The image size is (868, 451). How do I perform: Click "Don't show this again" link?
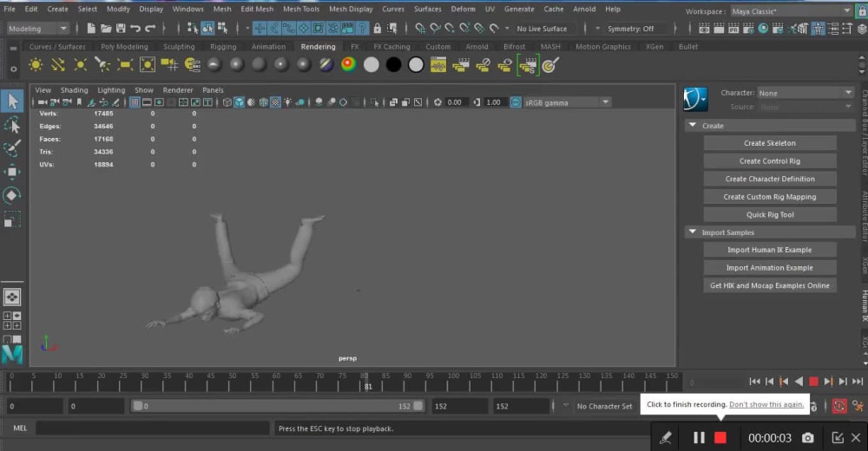pyautogui.click(x=766, y=404)
